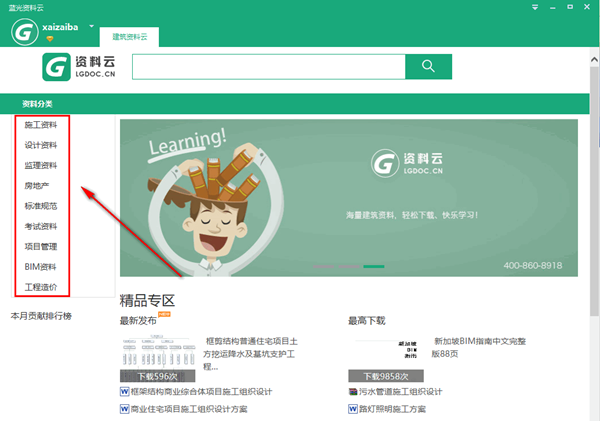This screenshot has height=421, width=600.
Task: Open 路灯照明施工方案 link
Action: (392, 409)
